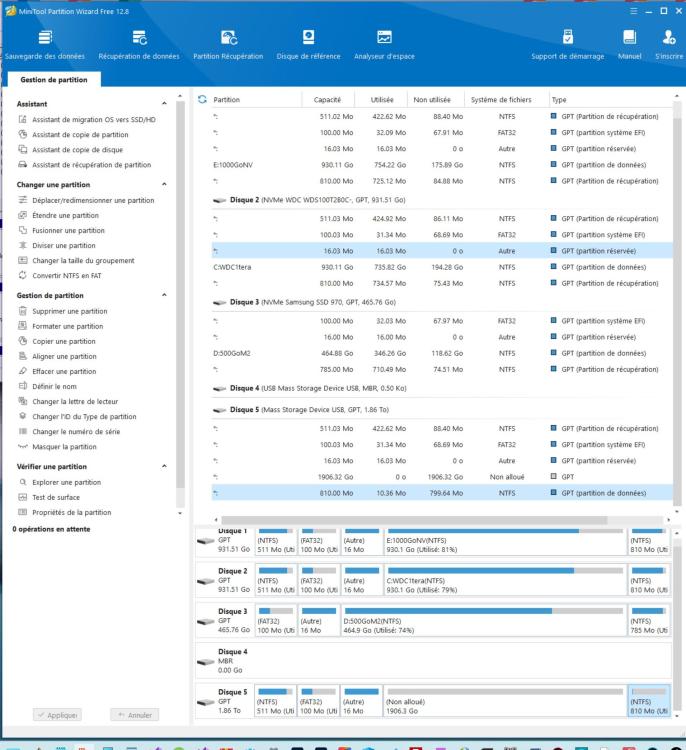Open Partition Récupération tool
The image size is (686, 750).
pyautogui.click(x=227, y=44)
